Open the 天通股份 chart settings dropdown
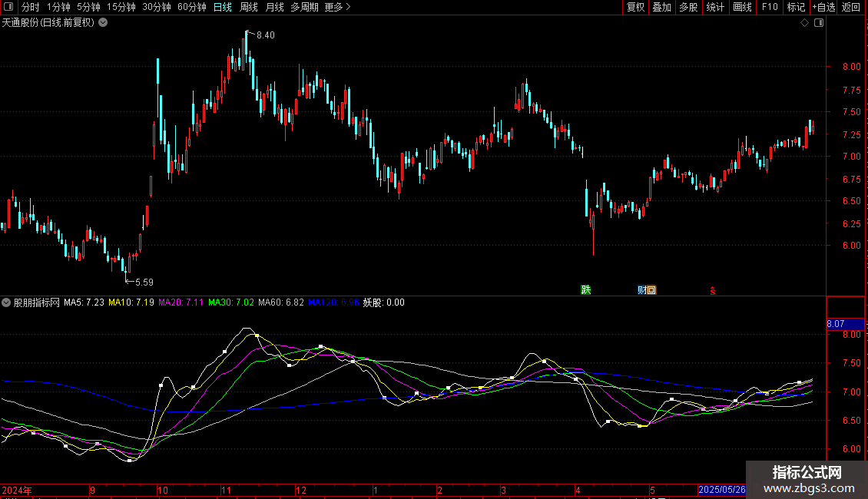The width and height of the screenshot is (868, 499). [103, 23]
